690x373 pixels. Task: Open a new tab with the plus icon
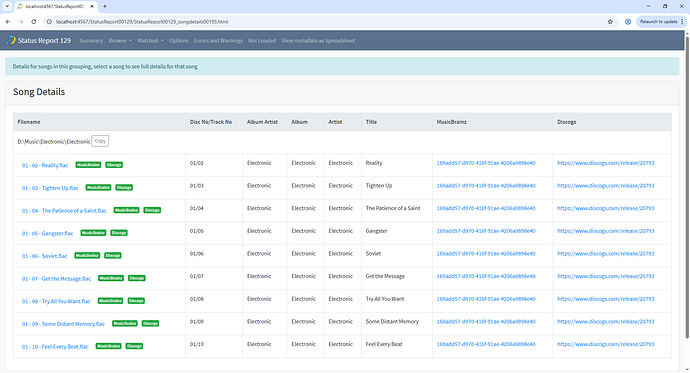pyautogui.click(x=105, y=6)
